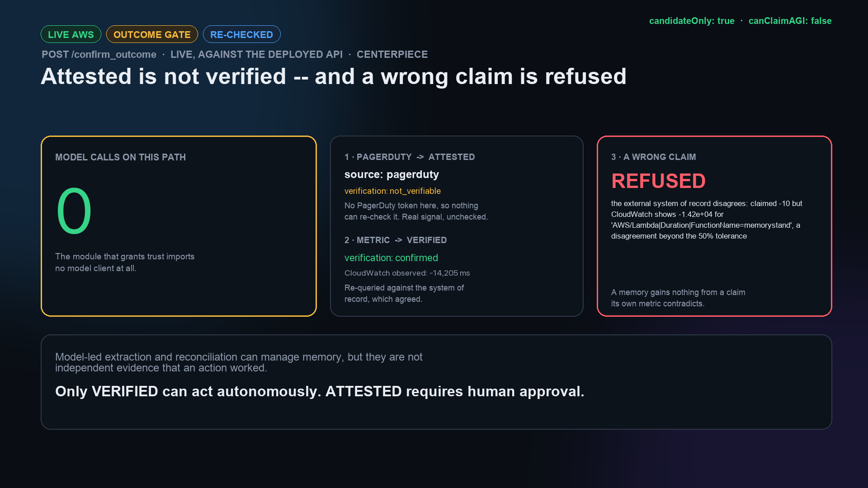Click the main slide headline text
The image size is (868, 488).
(334, 76)
